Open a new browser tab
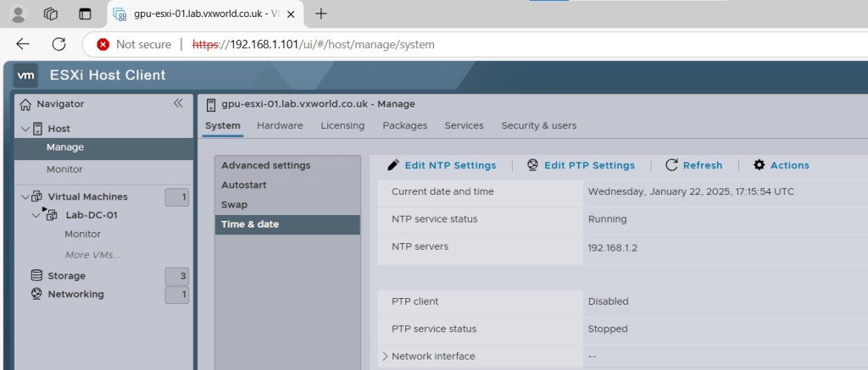Image resolution: width=868 pixels, height=370 pixels. [x=321, y=14]
